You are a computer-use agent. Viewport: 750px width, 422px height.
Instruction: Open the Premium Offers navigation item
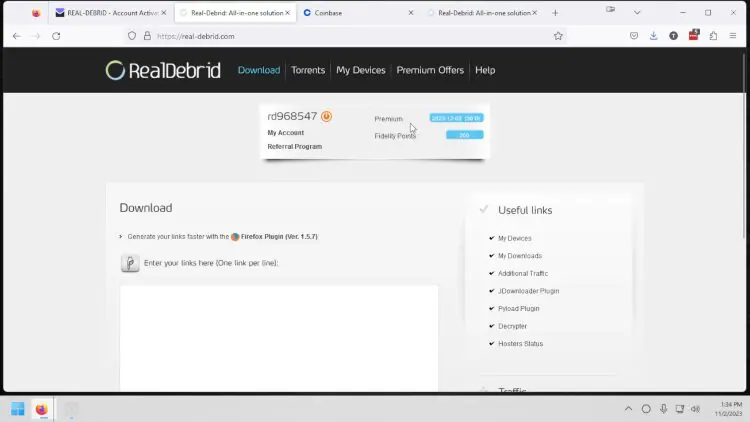(430, 70)
